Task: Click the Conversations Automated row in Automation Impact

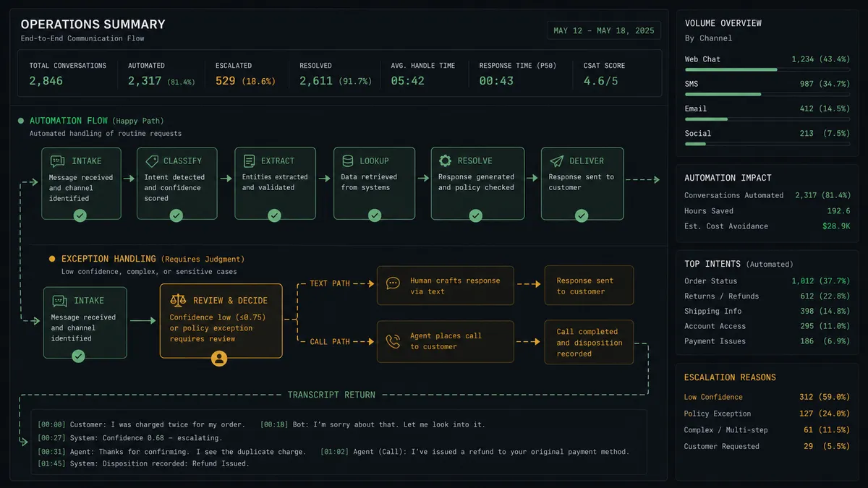Action: 767,195
